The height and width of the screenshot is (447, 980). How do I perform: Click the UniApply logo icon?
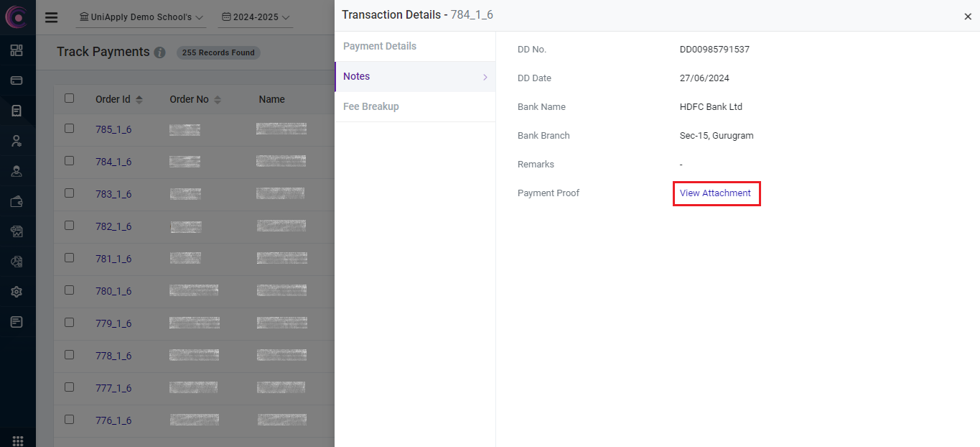pyautogui.click(x=17, y=17)
